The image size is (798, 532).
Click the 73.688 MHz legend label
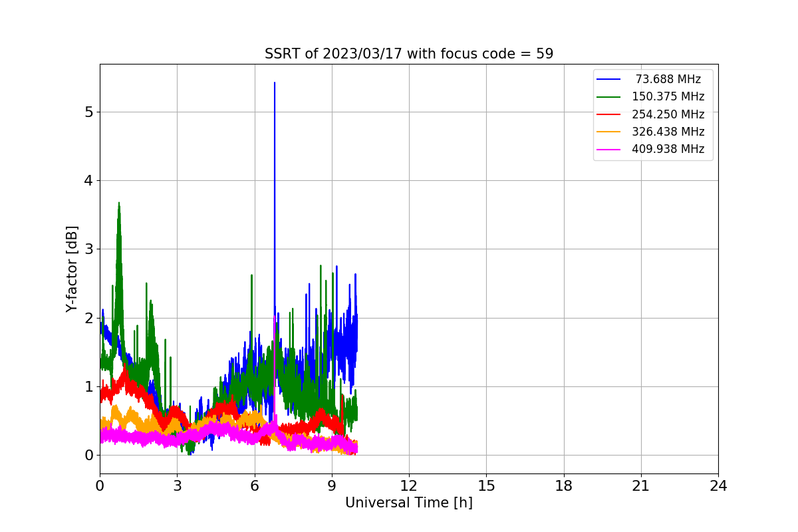(x=668, y=79)
